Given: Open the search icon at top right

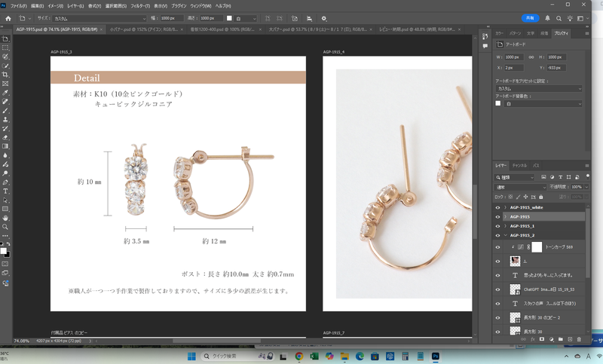Looking at the screenshot, I should (559, 18).
